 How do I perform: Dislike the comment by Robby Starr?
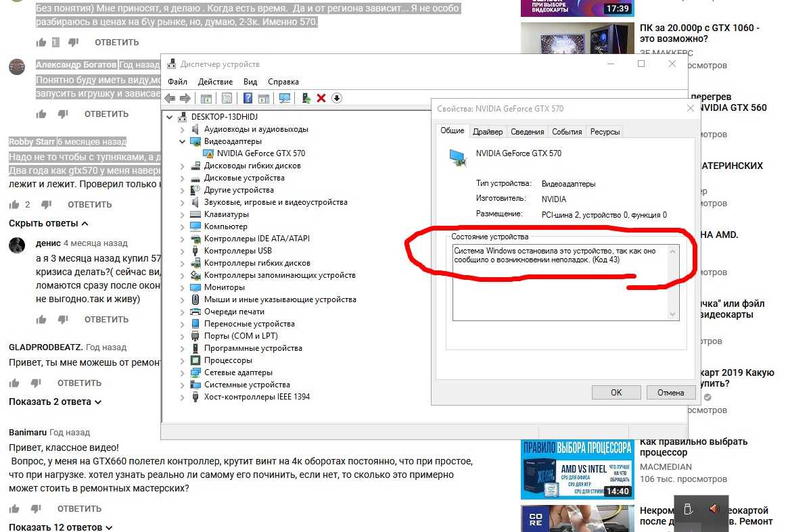coord(47,204)
